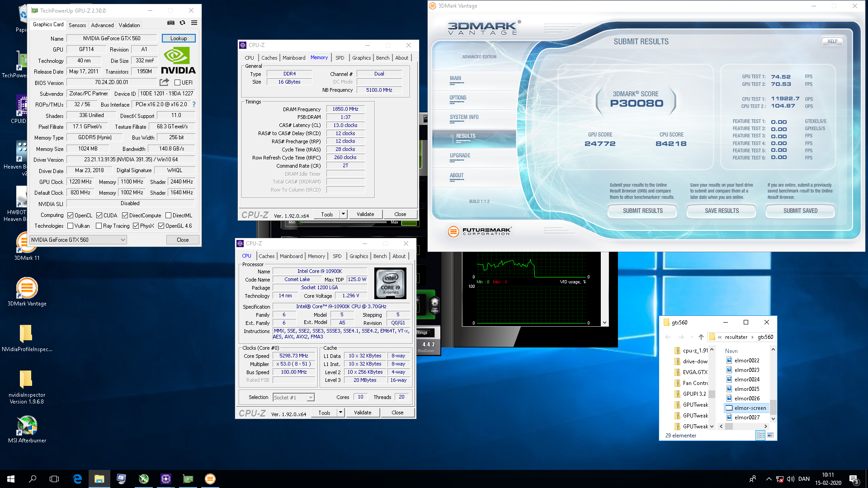The image size is (868, 488).
Task: Switch to the Sensors tab in GPU-Z
Action: [x=77, y=25]
